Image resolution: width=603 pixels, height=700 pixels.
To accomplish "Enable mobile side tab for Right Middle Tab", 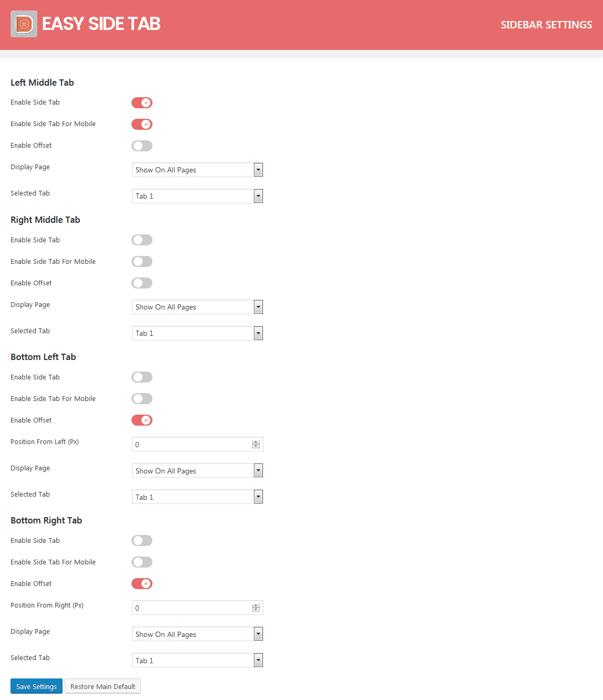I will pos(141,261).
